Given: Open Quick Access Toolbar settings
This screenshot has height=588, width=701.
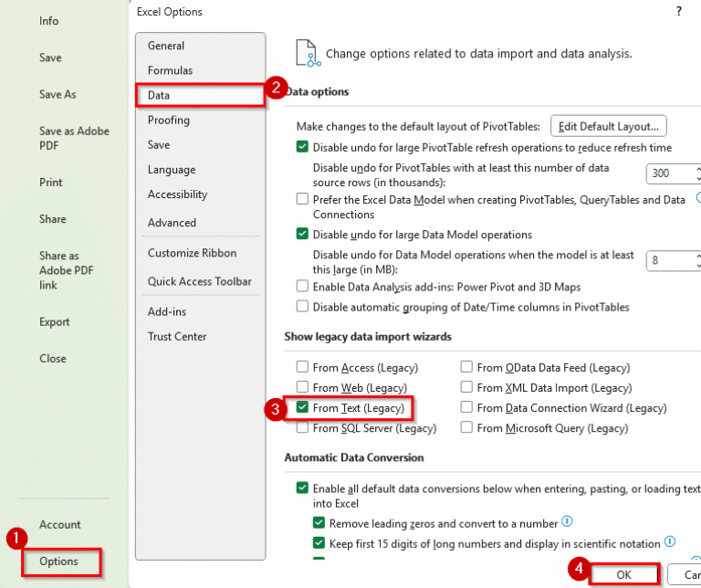Looking at the screenshot, I should [200, 281].
